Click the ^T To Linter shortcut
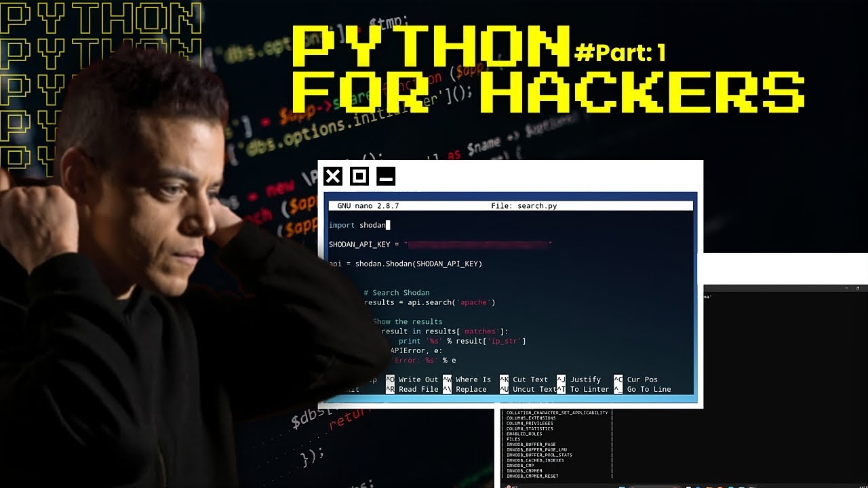 point(583,389)
